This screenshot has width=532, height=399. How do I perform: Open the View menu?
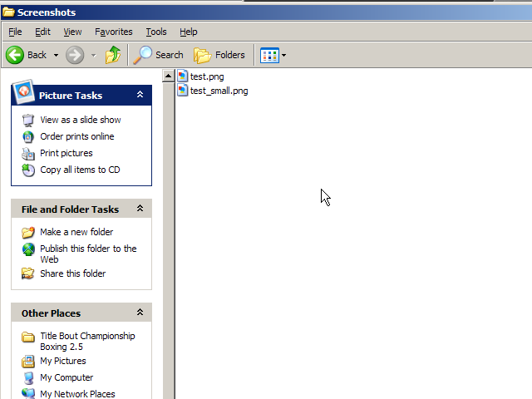pos(72,32)
